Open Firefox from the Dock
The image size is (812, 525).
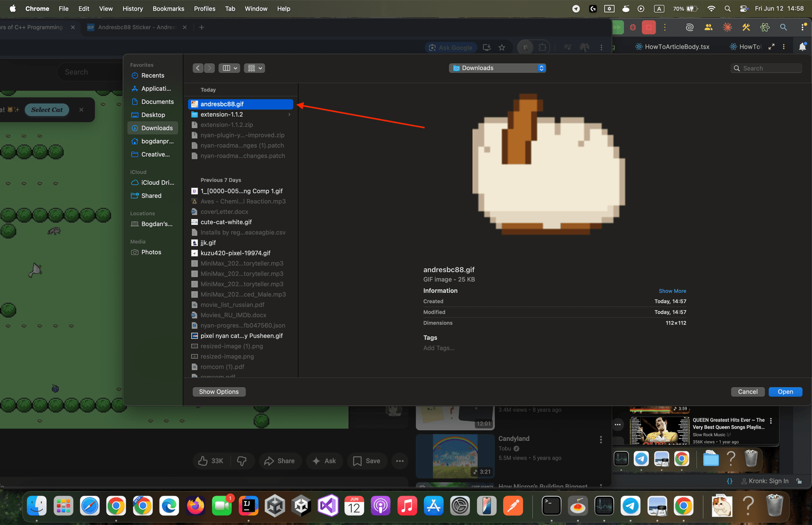pyautogui.click(x=195, y=506)
